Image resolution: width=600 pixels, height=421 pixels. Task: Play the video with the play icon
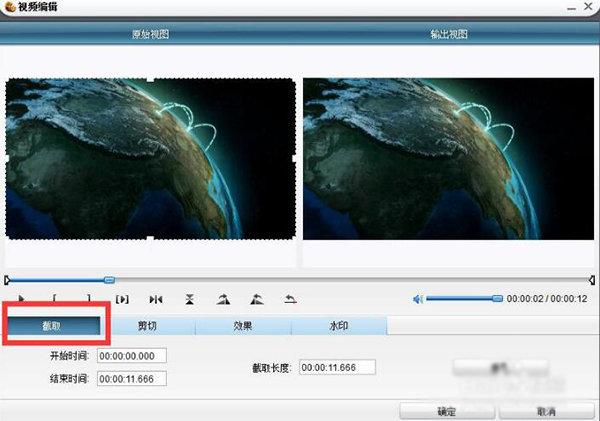21,299
